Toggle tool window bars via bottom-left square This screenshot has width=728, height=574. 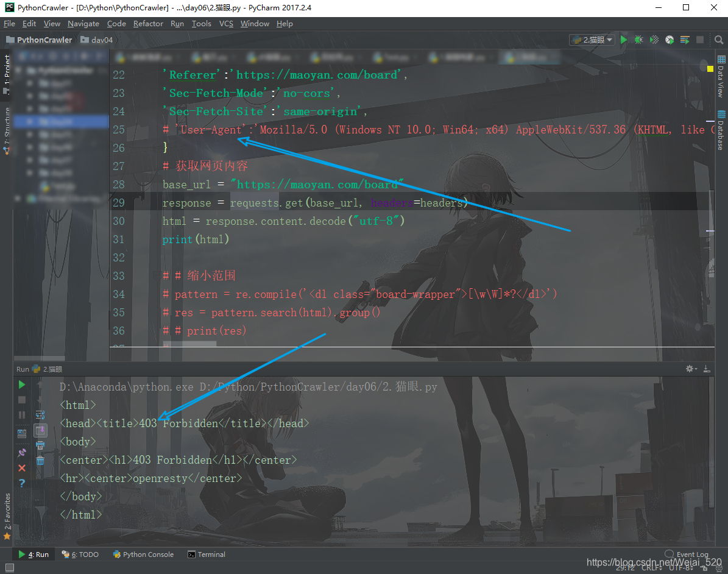click(x=9, y=567)
